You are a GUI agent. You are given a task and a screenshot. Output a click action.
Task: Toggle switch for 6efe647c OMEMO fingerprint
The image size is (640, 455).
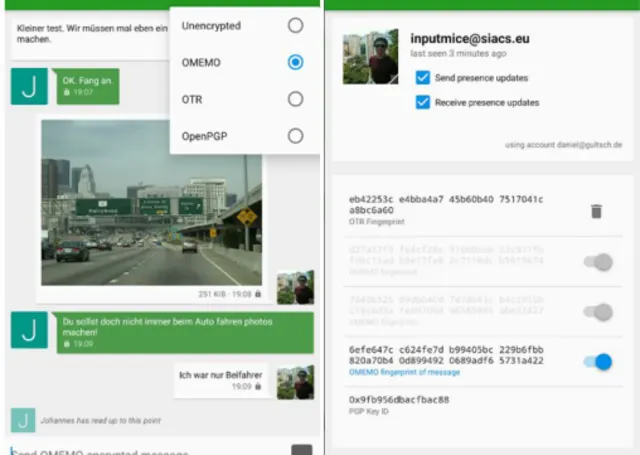[x=598, y=362]
